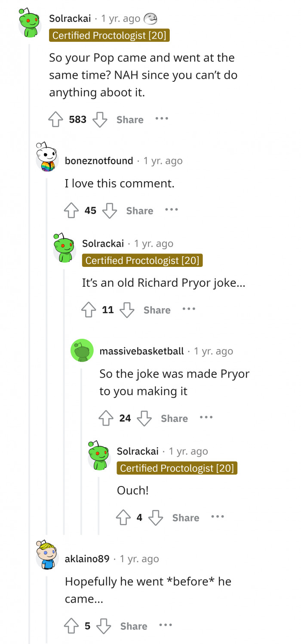Upvote massivebasketball's Pryor pun comment
301x644 pixels.
coord(106,418)
